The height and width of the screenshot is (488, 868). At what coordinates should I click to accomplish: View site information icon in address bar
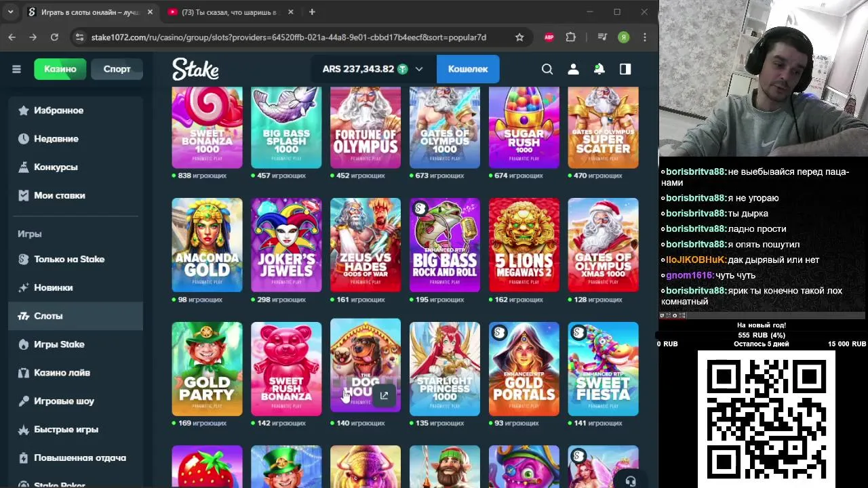80,37
